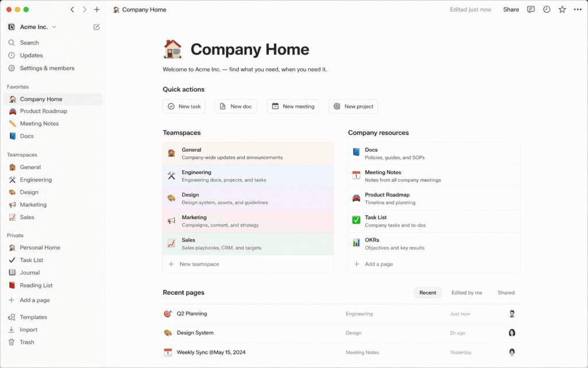Open the General teamspace card

click(248, 154)
